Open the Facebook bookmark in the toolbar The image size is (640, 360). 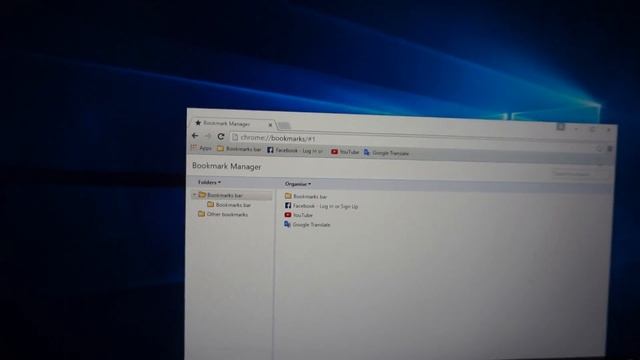[x=295, y=151]
